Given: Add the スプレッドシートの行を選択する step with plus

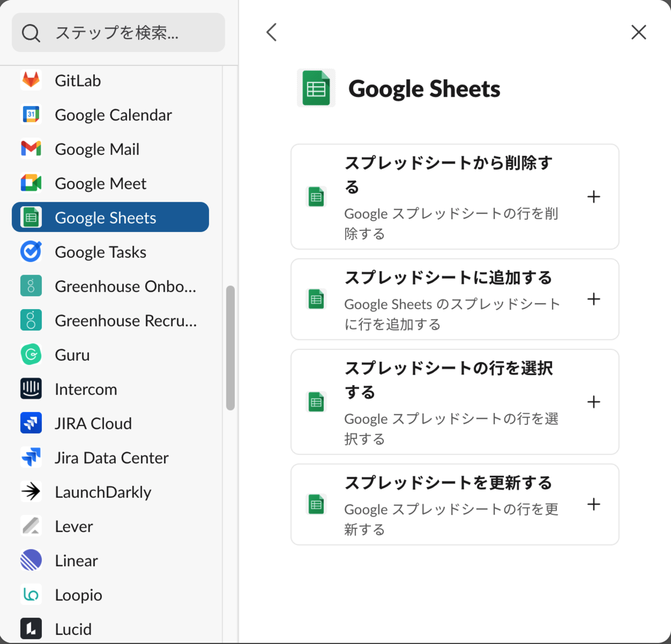Looking at the screenshot, I should [x=594, y=402].
